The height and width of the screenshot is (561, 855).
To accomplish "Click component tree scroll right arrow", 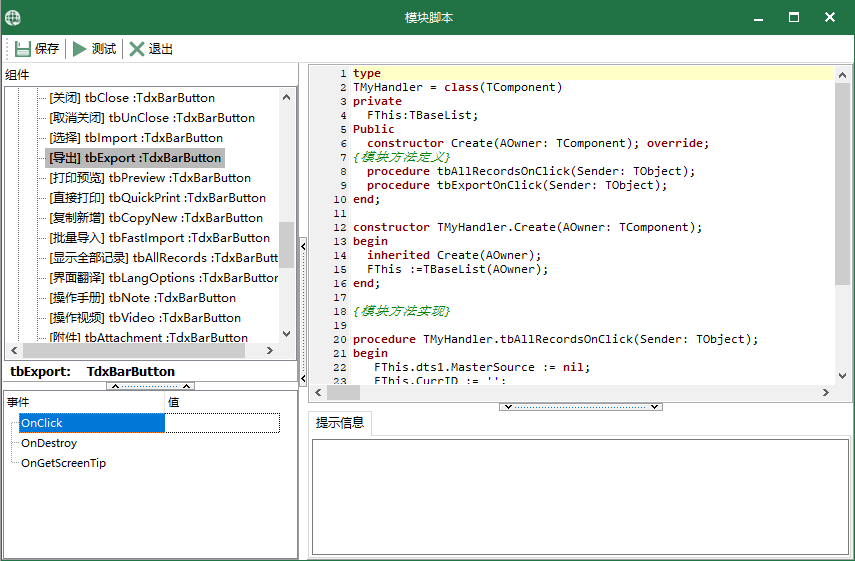I will tap(269, 351).
